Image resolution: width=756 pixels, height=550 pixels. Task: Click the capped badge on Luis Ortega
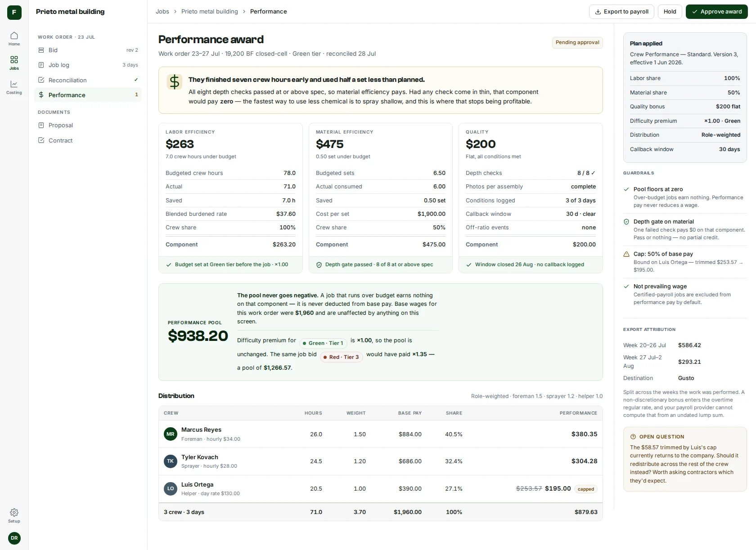(586, 489)
